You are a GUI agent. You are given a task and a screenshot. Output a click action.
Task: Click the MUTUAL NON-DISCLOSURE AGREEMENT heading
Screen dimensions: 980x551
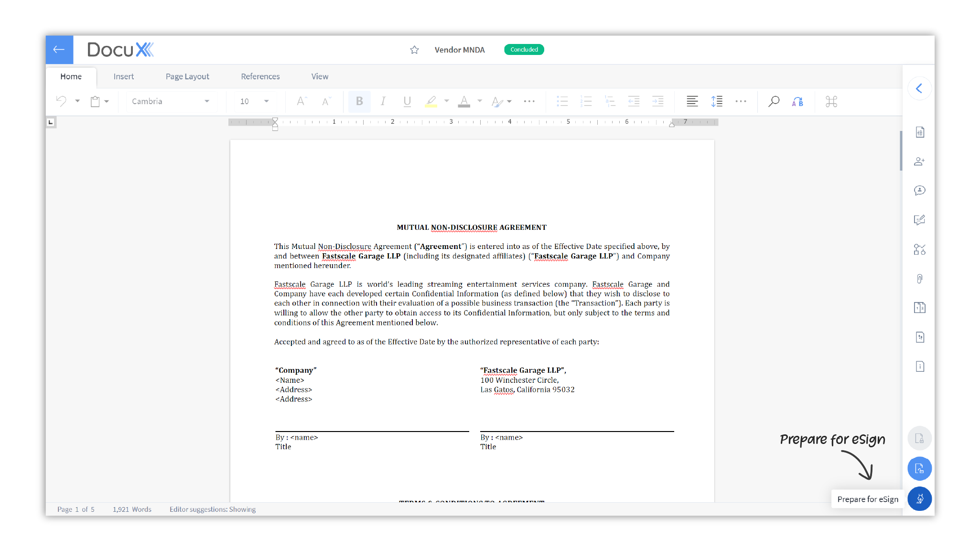click(472, 227)
